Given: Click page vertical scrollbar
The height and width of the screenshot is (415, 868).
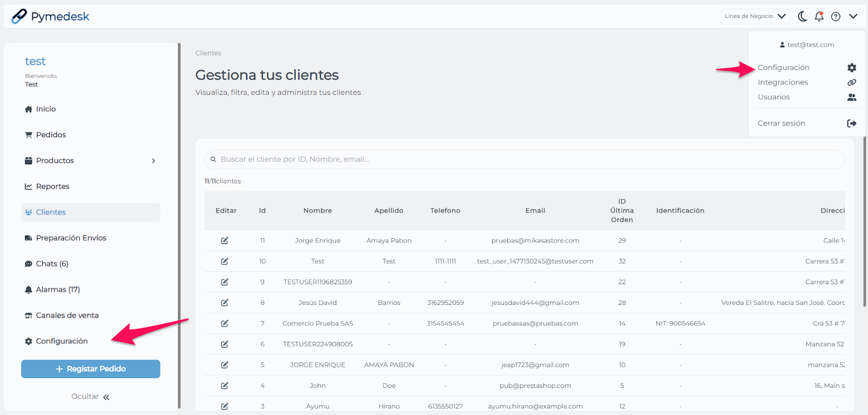Looking at the screenshot, I should (x=864, y=222).
